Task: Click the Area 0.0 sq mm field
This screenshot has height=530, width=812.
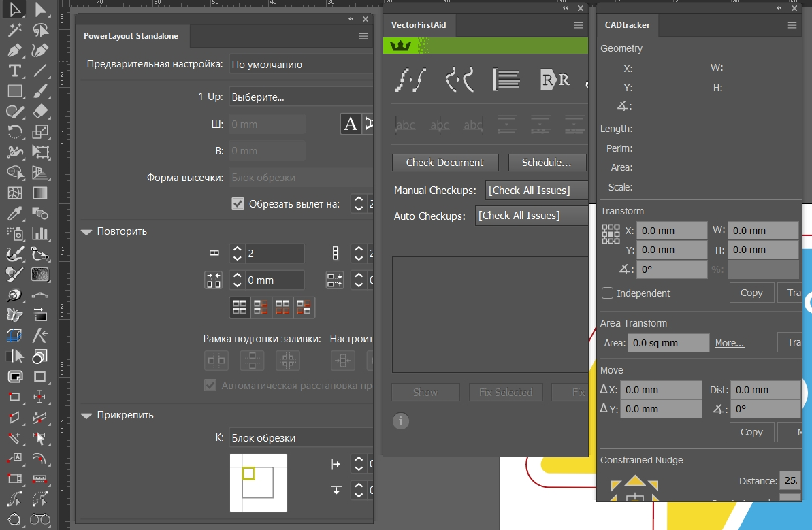Action: [x=668, y=343]
